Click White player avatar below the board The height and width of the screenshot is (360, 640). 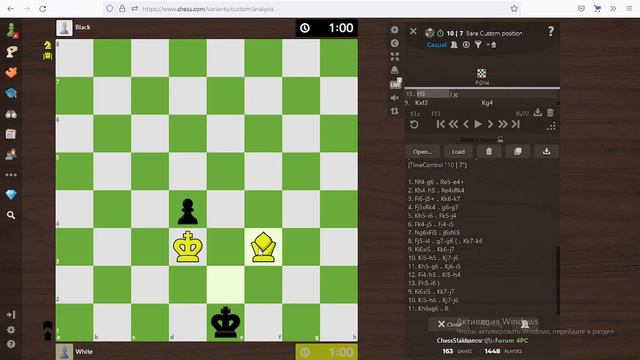point(64,352)
